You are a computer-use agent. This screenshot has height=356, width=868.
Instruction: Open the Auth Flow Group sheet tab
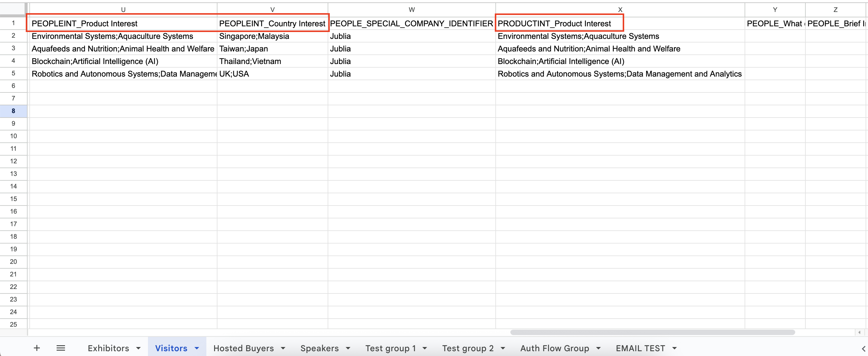554,348
